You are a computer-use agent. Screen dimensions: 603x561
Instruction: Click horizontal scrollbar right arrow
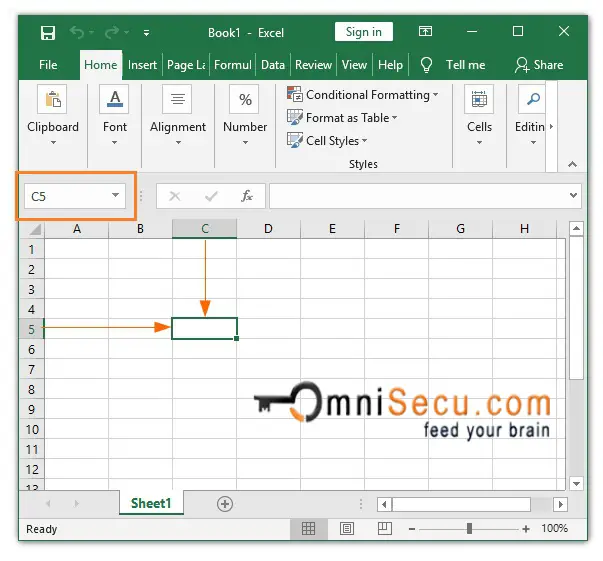[x=560, y=504]
